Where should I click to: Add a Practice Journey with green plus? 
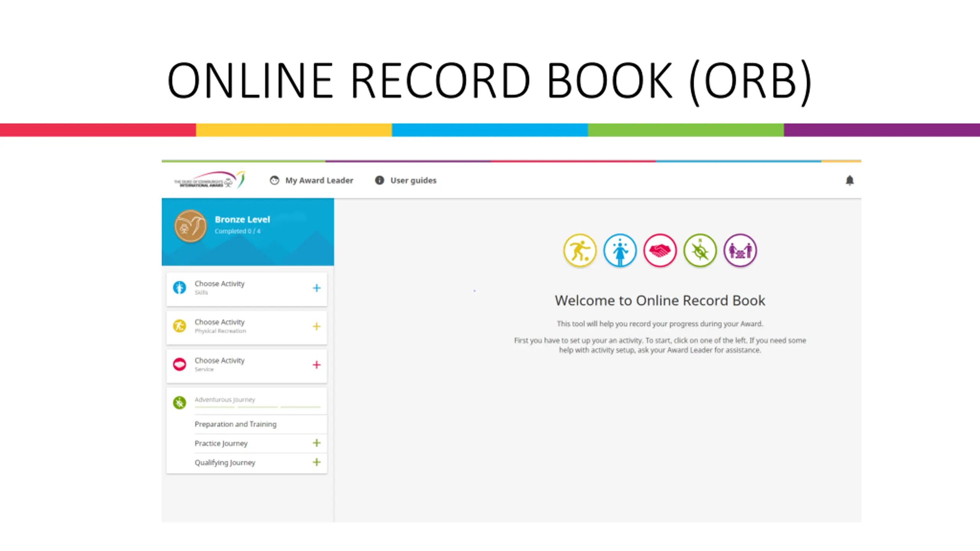pyautogui.click(x=317, y=443)
